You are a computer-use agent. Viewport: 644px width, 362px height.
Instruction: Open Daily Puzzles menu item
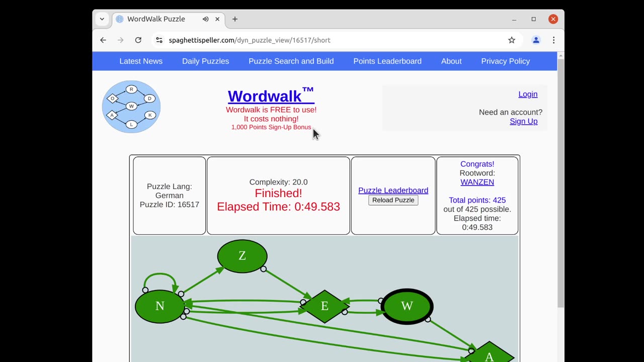[205, 61]
